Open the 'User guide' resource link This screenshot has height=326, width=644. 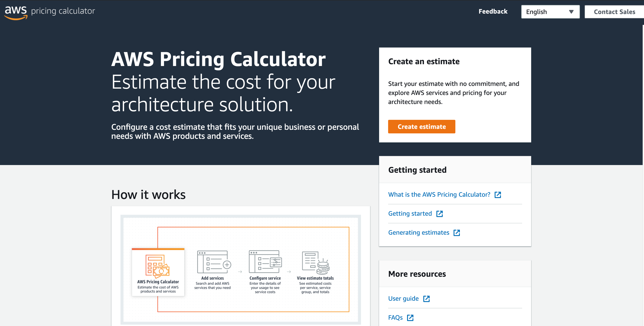coord(403,298)
